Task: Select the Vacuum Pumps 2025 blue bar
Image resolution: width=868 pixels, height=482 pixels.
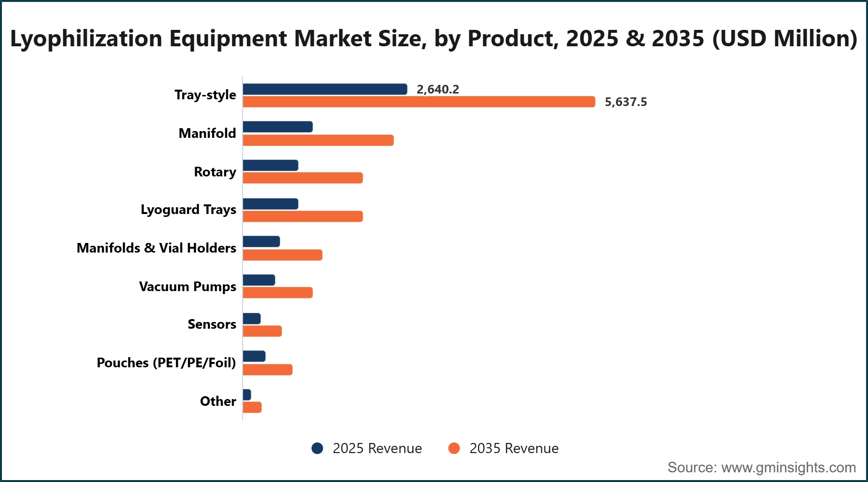Action: (259, 280)
